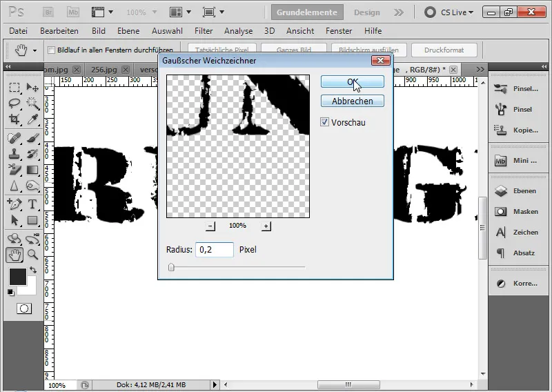Open the status bar info flyout arrow

pyautogui.click(x=215, y=384)
